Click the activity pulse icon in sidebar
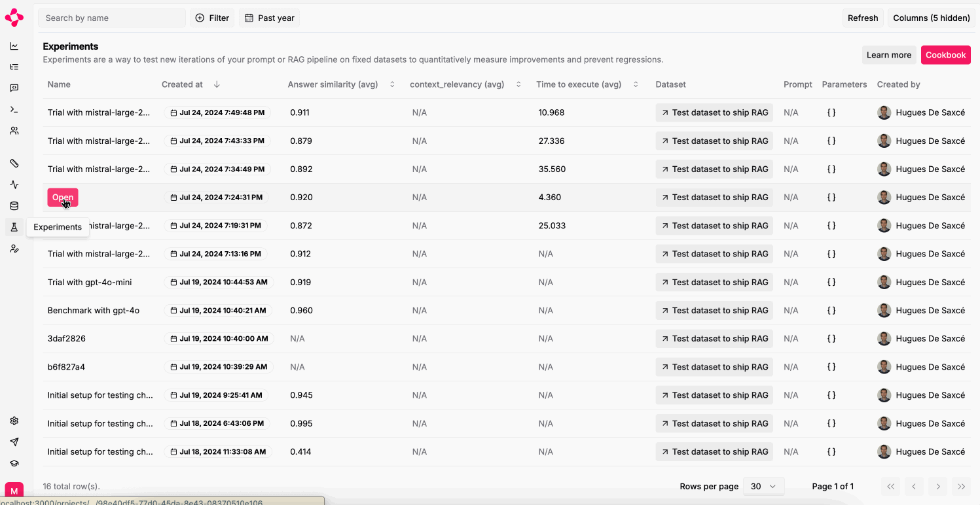980x505 pixels. [14, 184]
